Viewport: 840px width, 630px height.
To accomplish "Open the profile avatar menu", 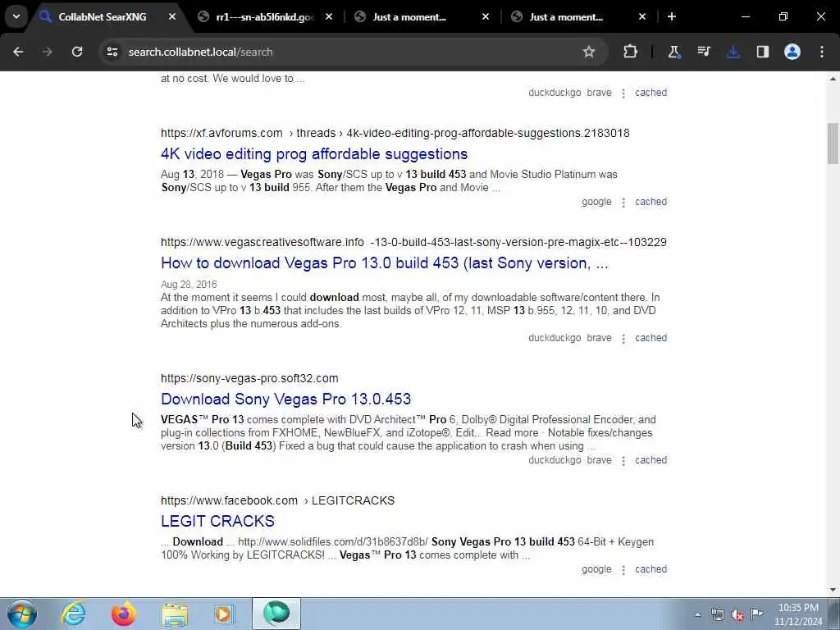I will [x=792, y=52].
